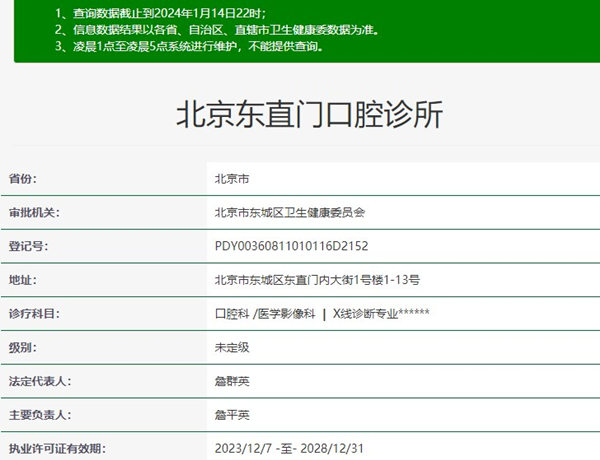Image resolution: width=600 pixels, height=460 pixels.
Task: Select the 执业许可证有效期 label
Action: 57,449
